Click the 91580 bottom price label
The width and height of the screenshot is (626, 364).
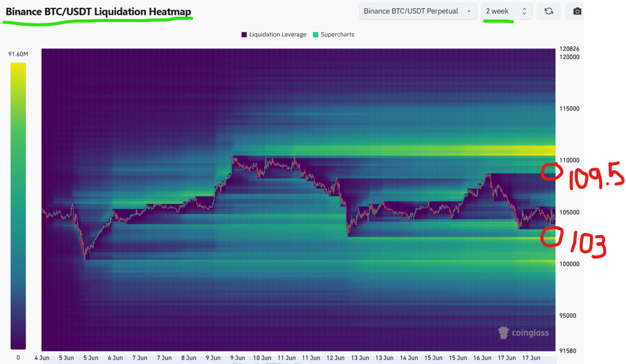pos(568,351)
